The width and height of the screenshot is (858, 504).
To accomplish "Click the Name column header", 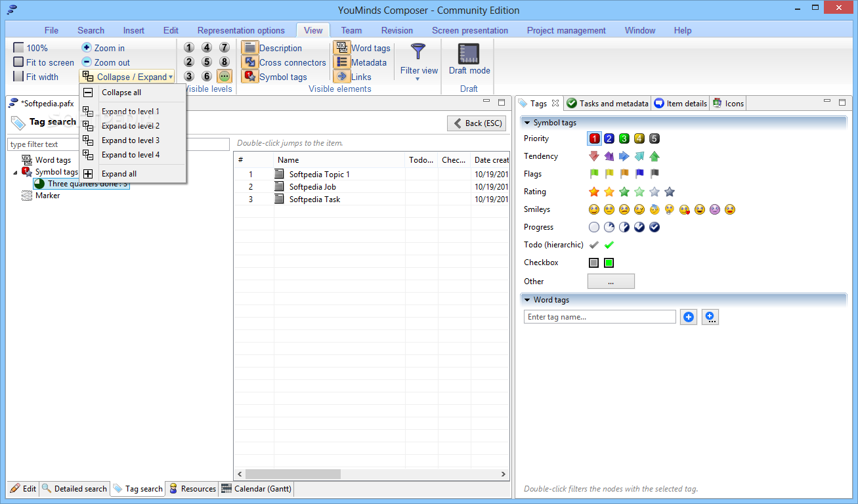I will coord(339,159).
